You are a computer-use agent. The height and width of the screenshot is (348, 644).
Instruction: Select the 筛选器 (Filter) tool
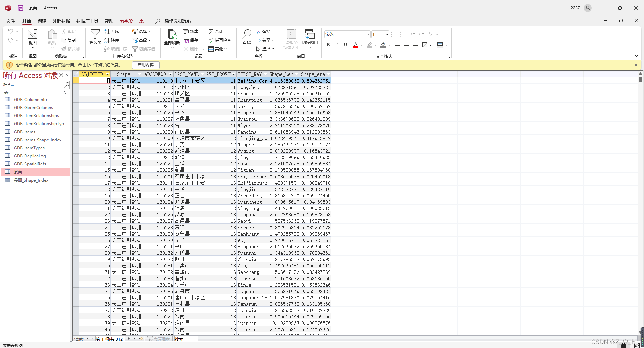click(95, 37)
